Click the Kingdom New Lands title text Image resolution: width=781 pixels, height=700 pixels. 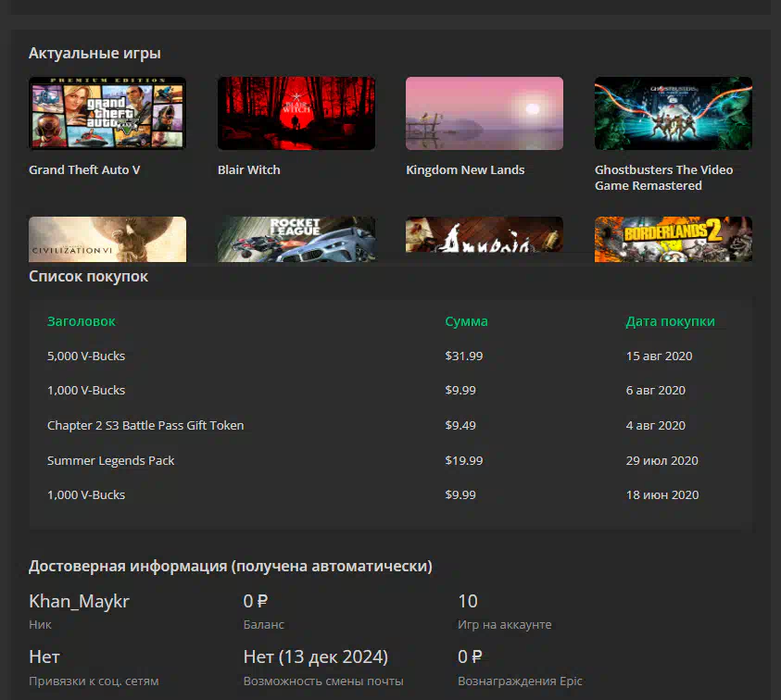pyautogui.click(x=465, y=169)
